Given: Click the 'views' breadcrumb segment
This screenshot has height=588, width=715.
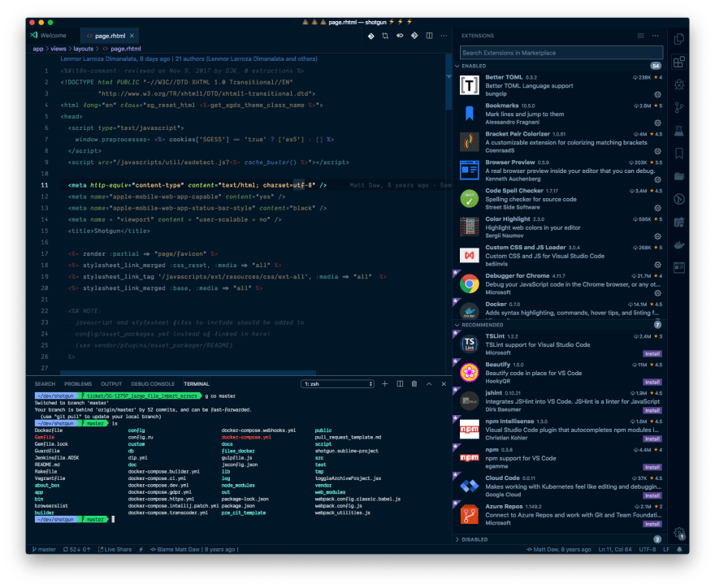Looking at the screenshot, I should [x=58, y=49].
